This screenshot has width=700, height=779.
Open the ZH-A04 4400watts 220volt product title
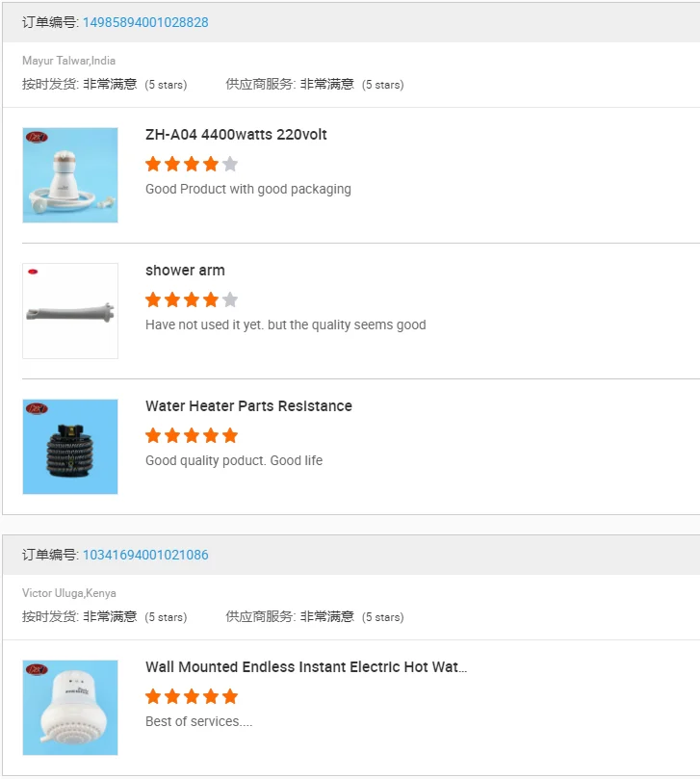click(236, 135)
